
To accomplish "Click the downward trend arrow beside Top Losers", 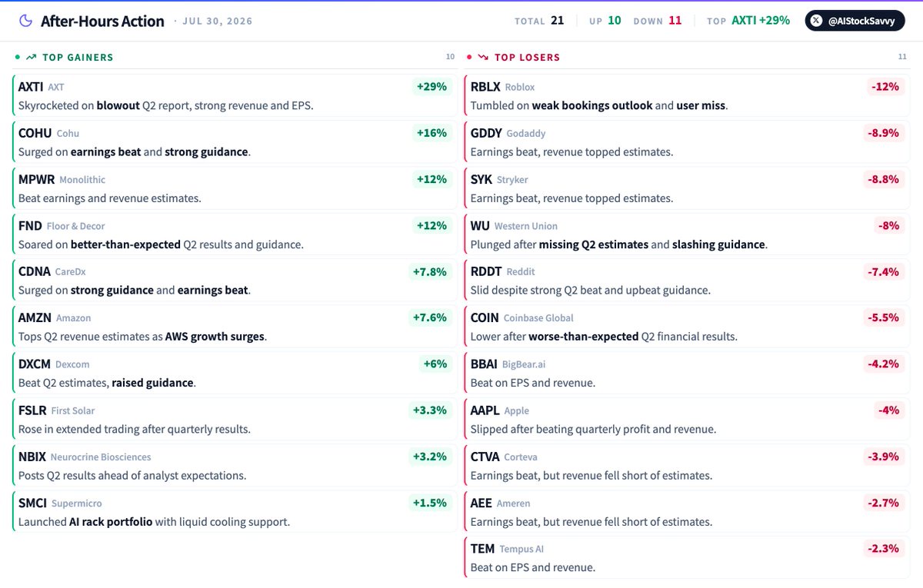I will coord(483,57).
